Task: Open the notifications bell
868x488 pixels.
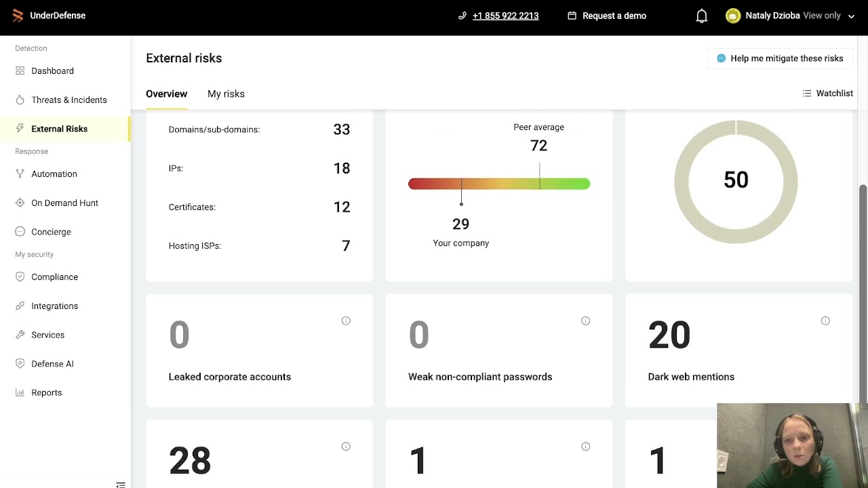Action: point(702,16)
